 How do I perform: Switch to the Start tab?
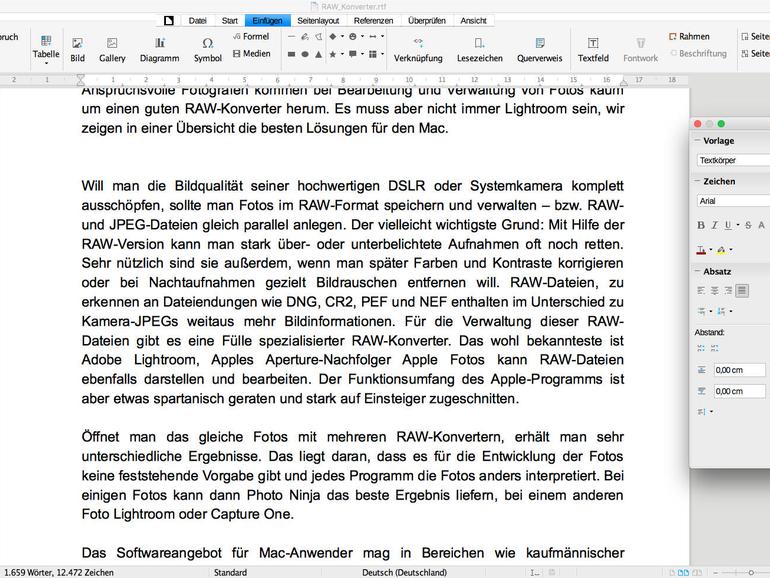229,21
